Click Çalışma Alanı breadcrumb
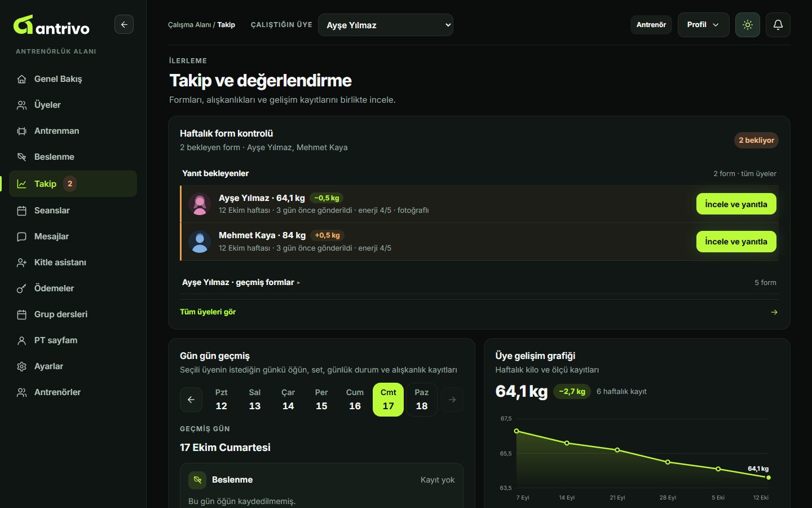 (189, 25)
